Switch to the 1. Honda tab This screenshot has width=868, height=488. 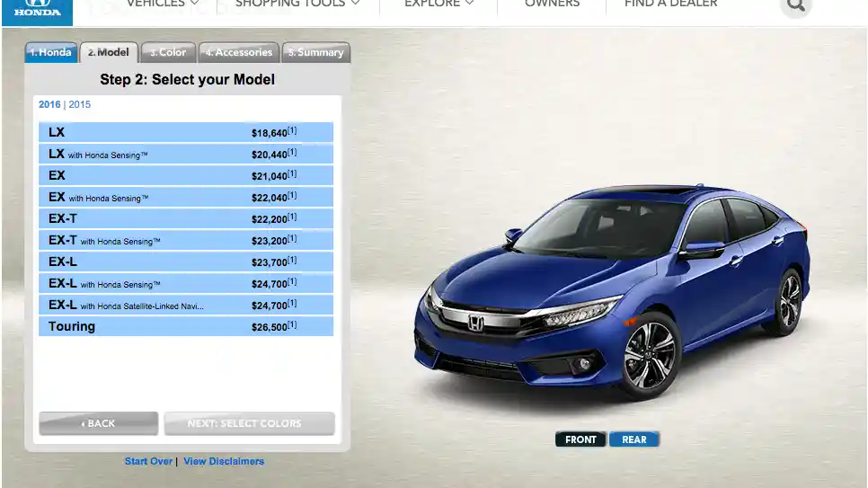pyautogui.click(x=51, y=53)
